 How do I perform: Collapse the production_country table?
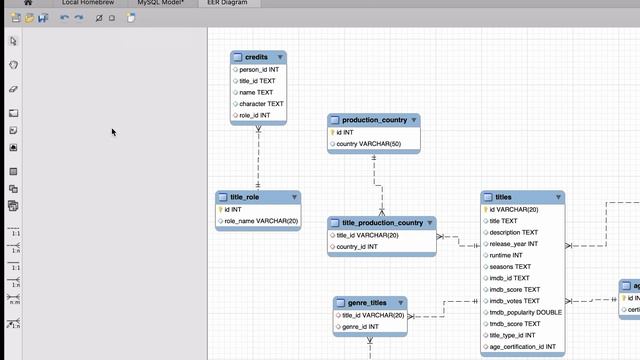pyautogui.click(x=413, y=120)
